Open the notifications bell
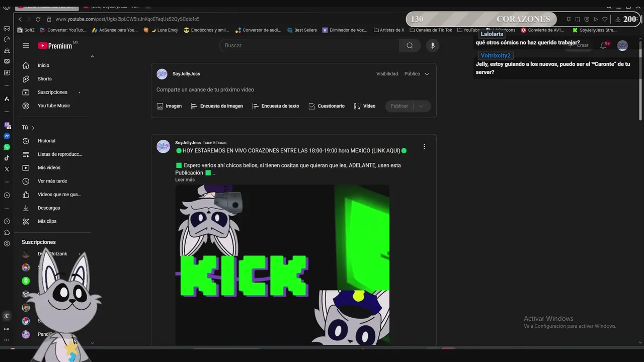 click(x=603, y=45)
